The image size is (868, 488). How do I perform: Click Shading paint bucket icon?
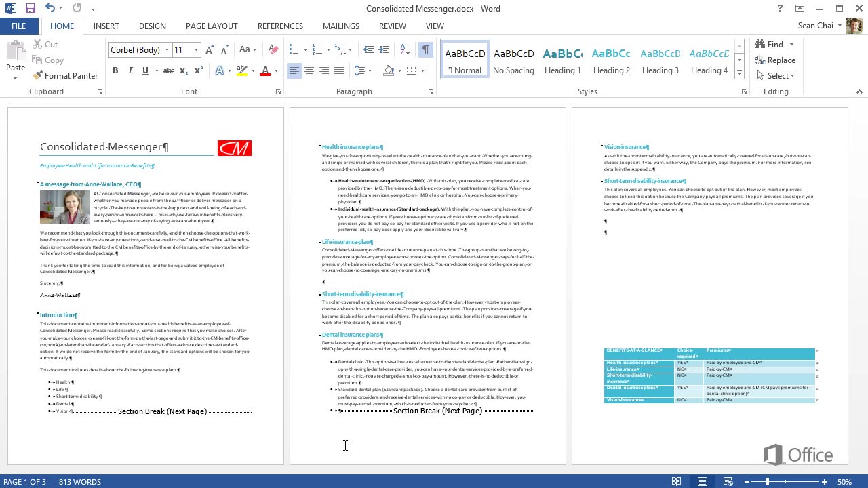pos(389,70)
